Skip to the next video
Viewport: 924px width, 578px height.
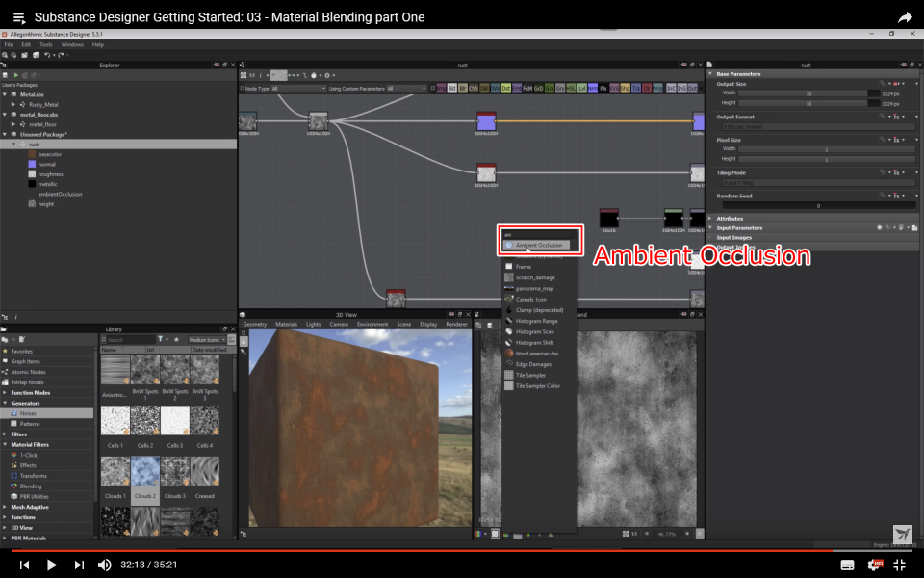(x=79, y=565)
